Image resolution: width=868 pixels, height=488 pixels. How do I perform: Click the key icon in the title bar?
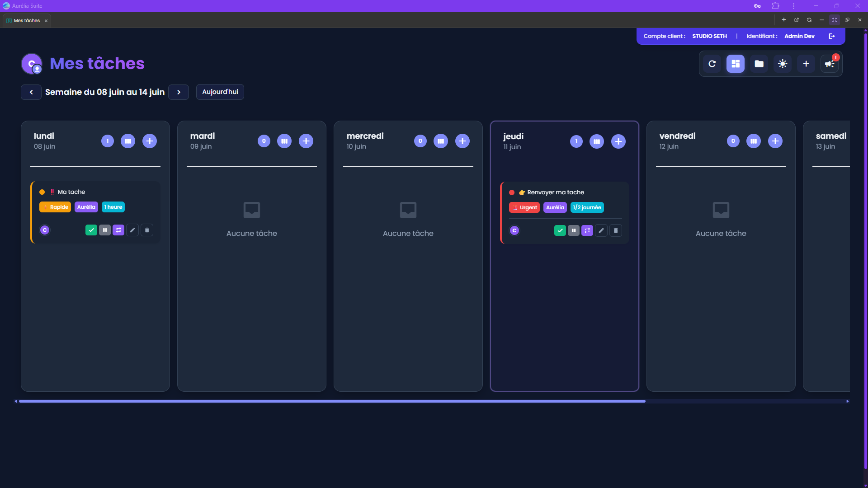[x=757, y=6]
